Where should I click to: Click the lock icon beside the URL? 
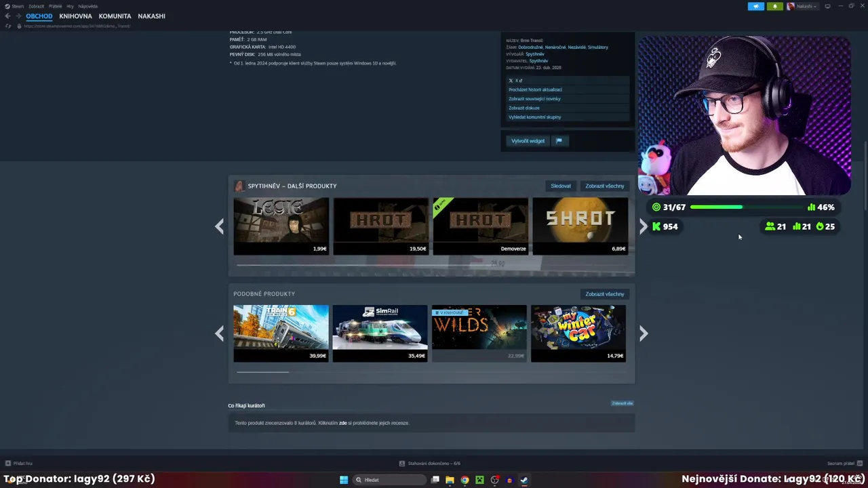pyautogui.click(x=19, y=26)
